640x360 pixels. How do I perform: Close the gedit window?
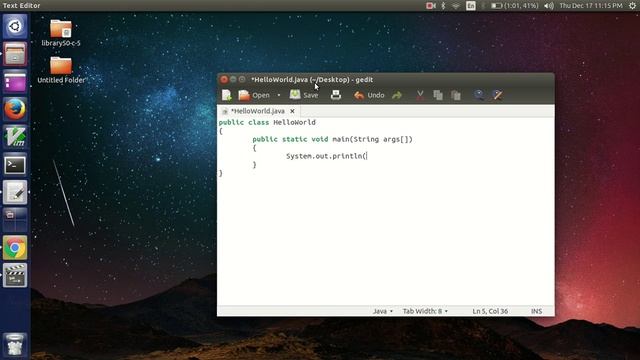click(224, 80)
